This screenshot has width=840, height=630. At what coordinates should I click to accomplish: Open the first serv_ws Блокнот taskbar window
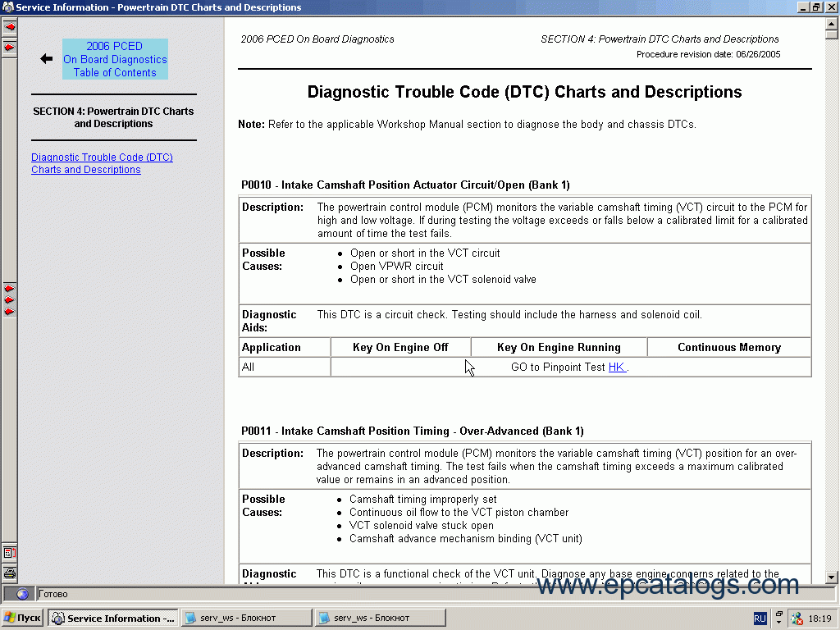point(246,618)
